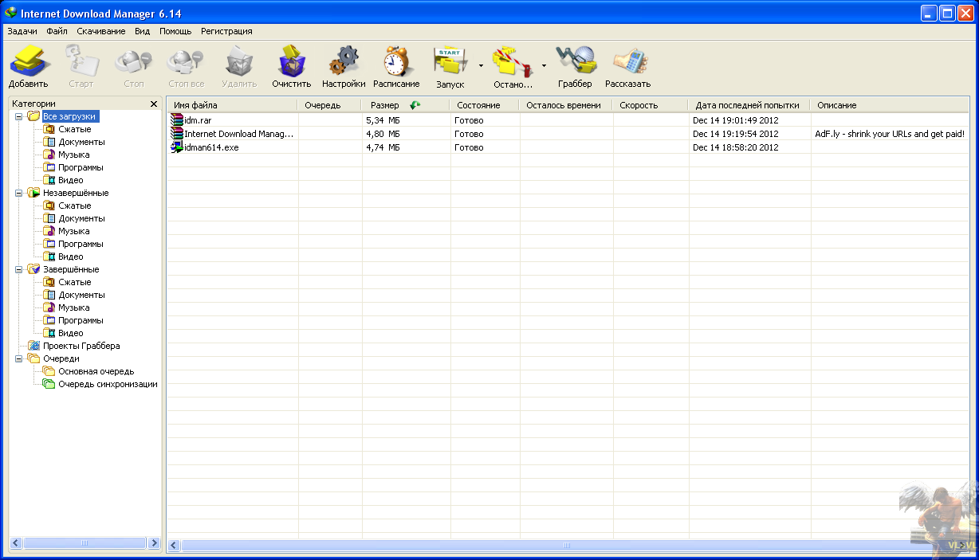The width and height of the screenshot is (979, 560).
Task: Click the Стоп toolbar icon
Action: [134, 62]
